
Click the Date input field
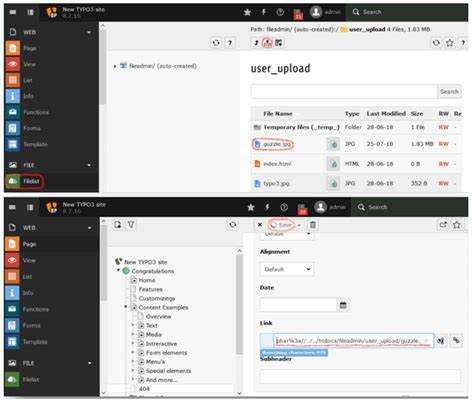click(x=299, y=305)
